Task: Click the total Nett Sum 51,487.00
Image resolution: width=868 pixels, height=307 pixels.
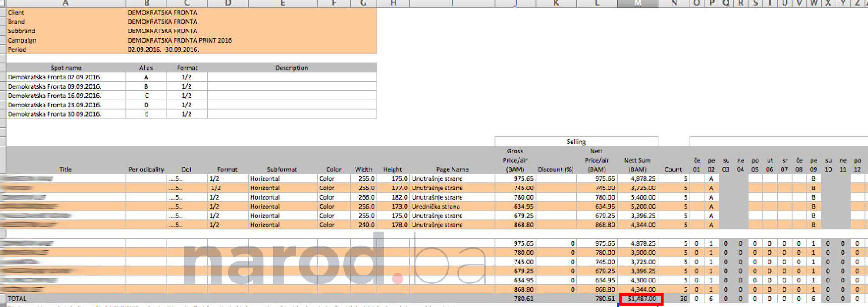Action: tap(640, 299)
